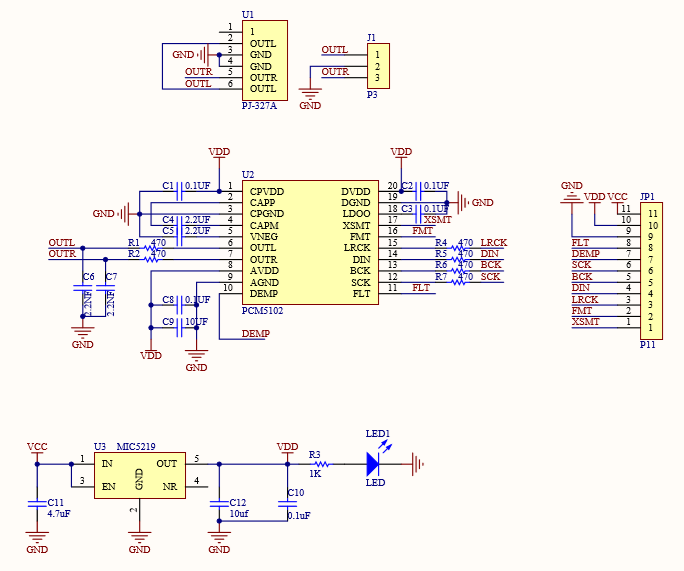Click the XSMT net label beside JP1
Image resolution: width=684 pixels, height=571 pixels.
pyautogui.click(x=585, y=322)
